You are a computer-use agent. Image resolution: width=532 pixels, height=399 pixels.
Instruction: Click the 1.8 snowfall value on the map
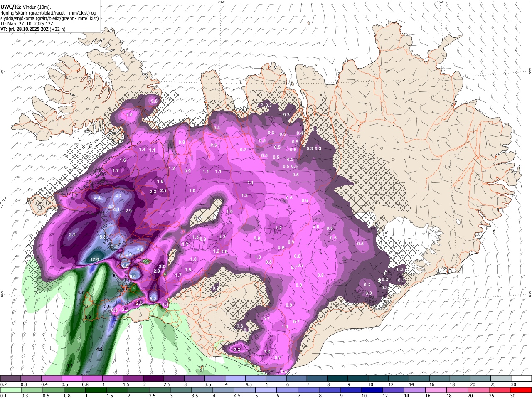[x=160, y=181]
